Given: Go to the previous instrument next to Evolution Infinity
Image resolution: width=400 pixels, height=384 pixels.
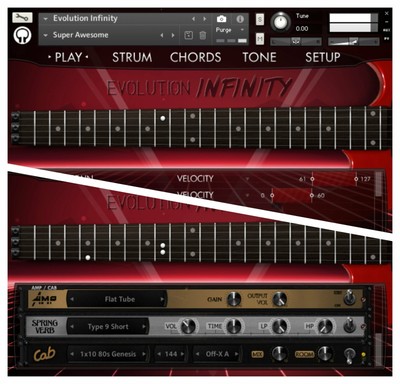Looking at the screenshot, I should click(193, 19).
